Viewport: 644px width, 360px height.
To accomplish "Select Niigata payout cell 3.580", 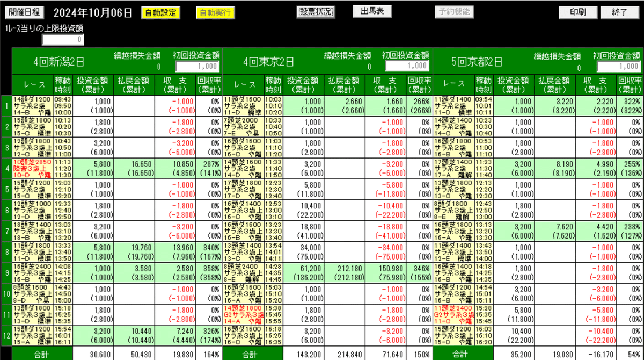I will (134, 273).
